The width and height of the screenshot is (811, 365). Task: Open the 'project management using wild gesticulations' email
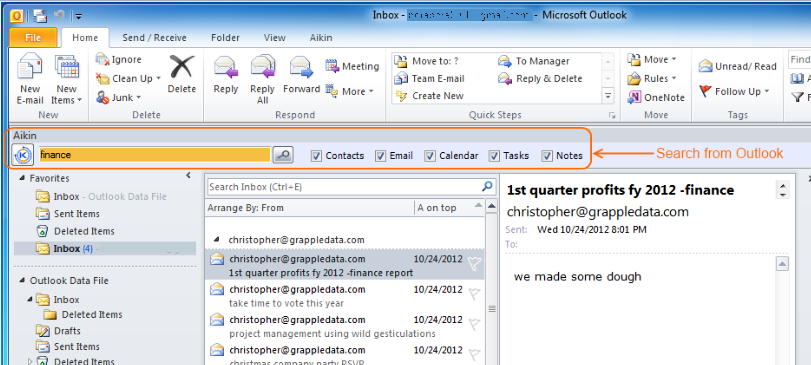[x=344, y=326]
